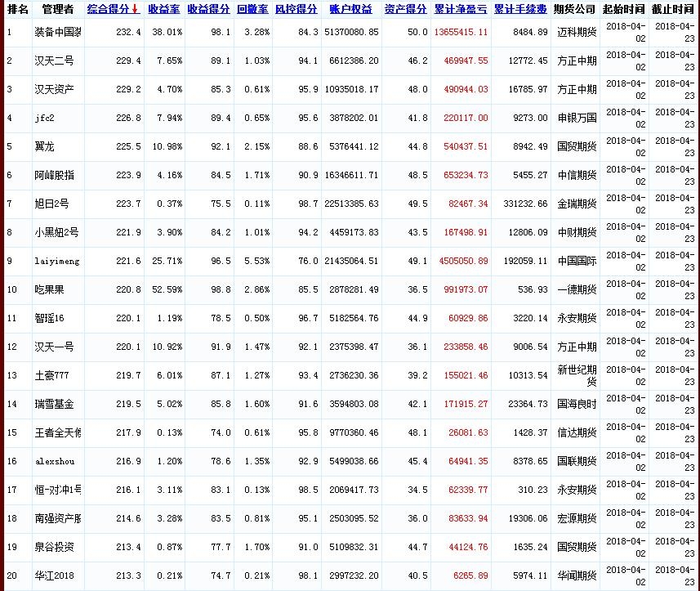This screenshot has width=700, height=591.
Task: Click manager name jfc2
Action: [x=44, y=118]
